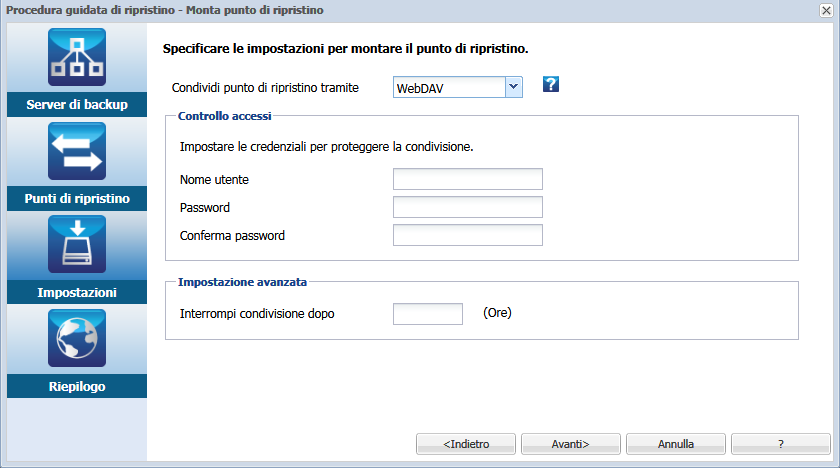Go back with the <Indietro button
The width and height of the screenshot is (840, 468).
[x=466, y=444]
